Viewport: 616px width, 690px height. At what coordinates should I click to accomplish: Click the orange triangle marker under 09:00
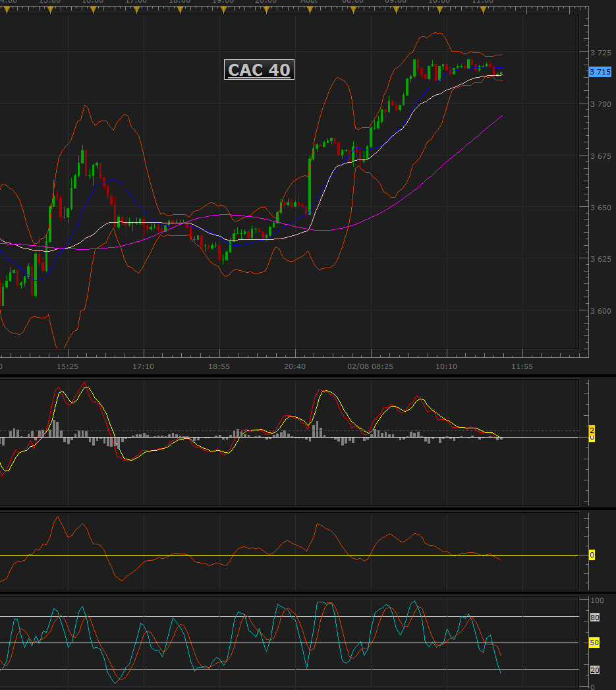pyautogui.click(x=397, y=11)
